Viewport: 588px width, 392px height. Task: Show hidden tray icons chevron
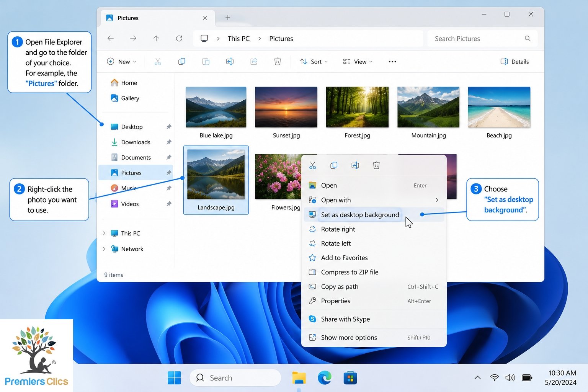[x=477, y=378]
